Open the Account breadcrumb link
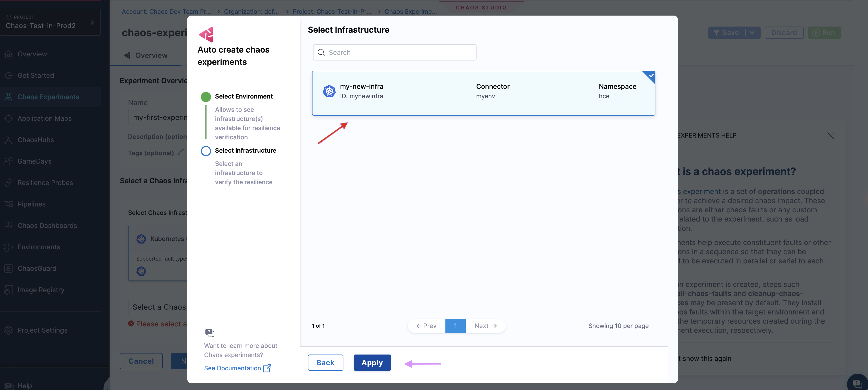This screenshot has height=390, width=868. (166, 11)
